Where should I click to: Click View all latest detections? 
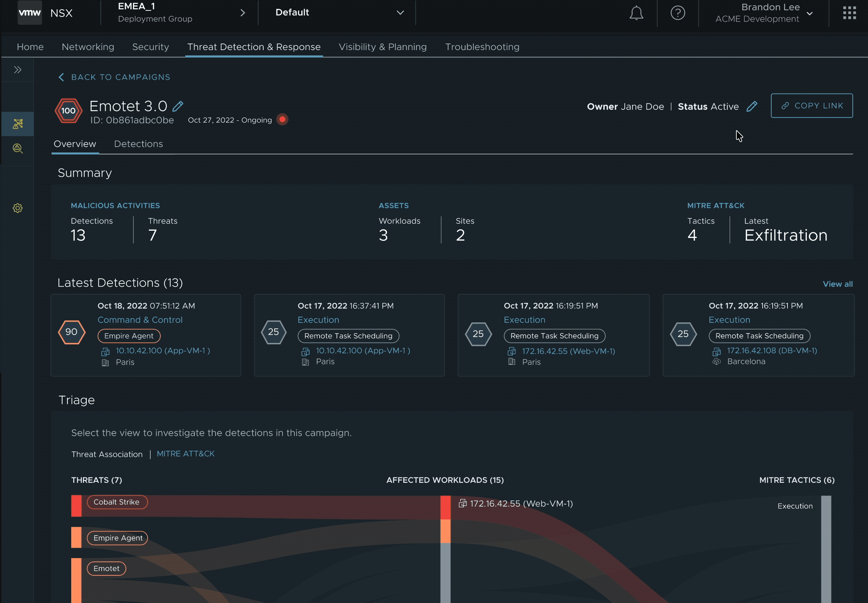click(x=837, y=284)
